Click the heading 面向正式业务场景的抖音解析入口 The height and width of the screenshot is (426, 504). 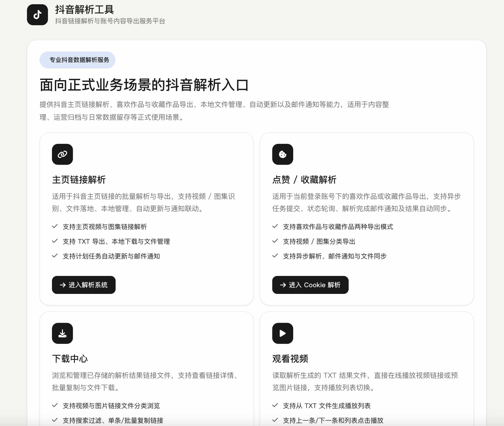pyautogui.click(x=144, y=85)
